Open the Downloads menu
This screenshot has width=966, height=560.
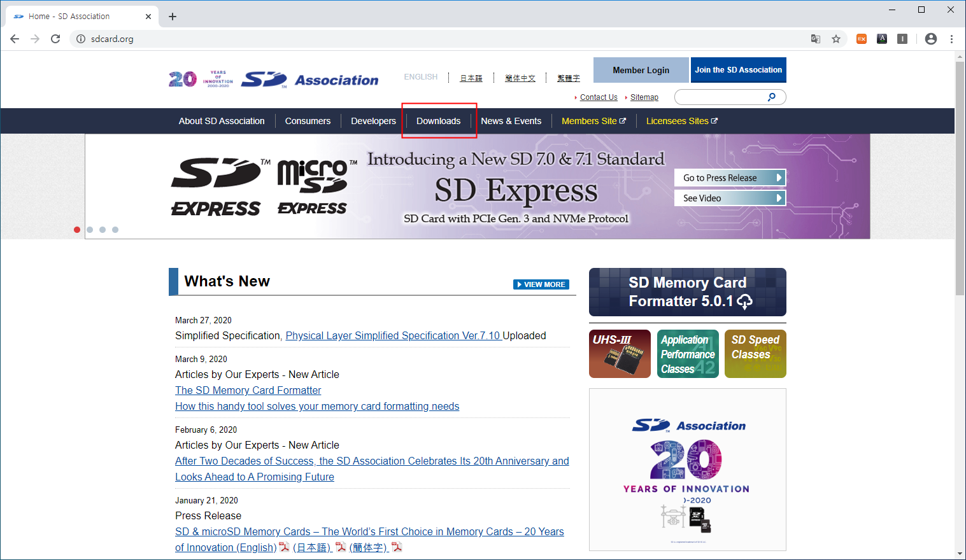coord(438,121)
